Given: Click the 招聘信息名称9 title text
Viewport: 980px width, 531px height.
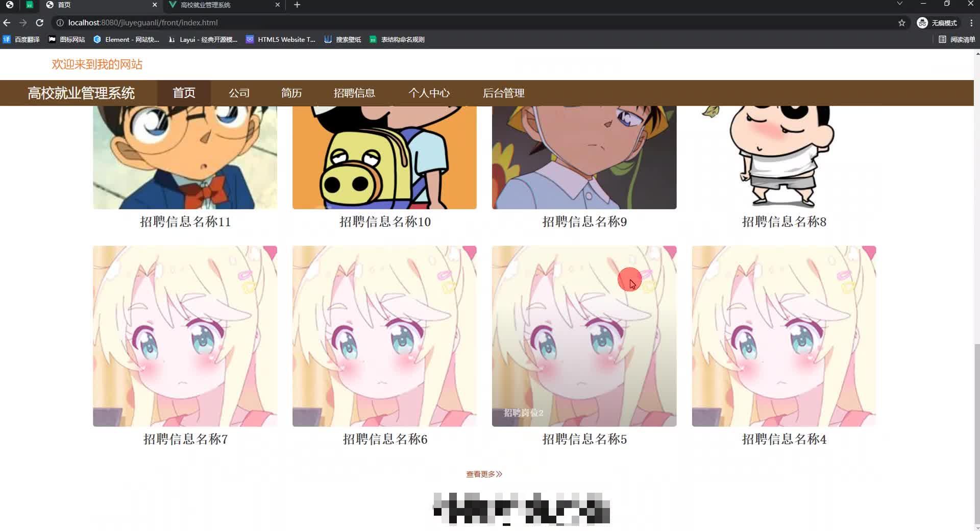Looking at the screenshot, I should pos(584,222).
